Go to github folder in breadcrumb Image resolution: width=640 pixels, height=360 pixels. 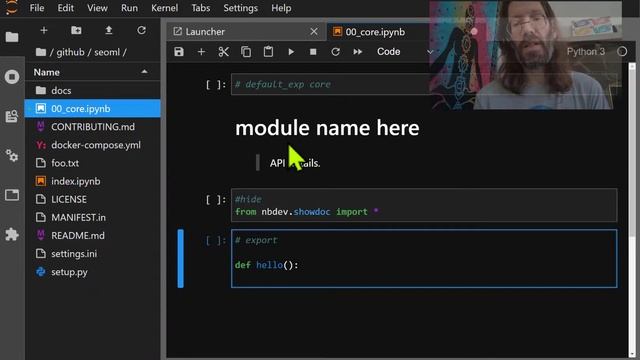[x=70, y=52]
